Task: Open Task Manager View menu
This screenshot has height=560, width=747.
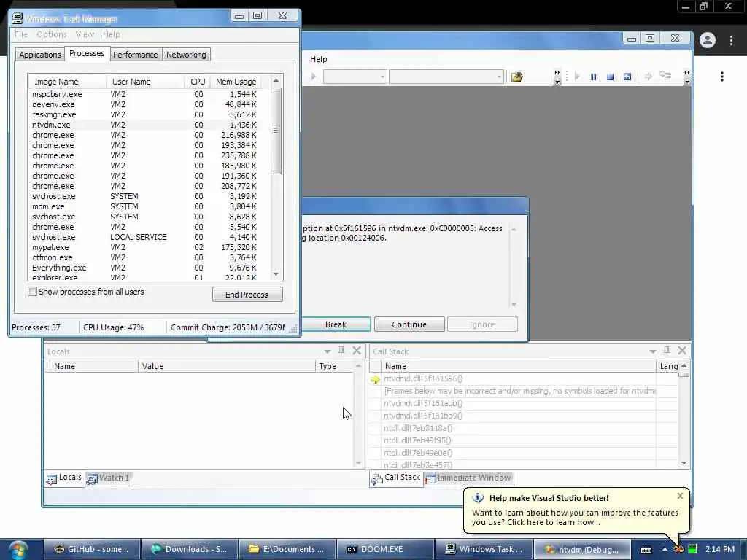Action: (x=85, y=34)
